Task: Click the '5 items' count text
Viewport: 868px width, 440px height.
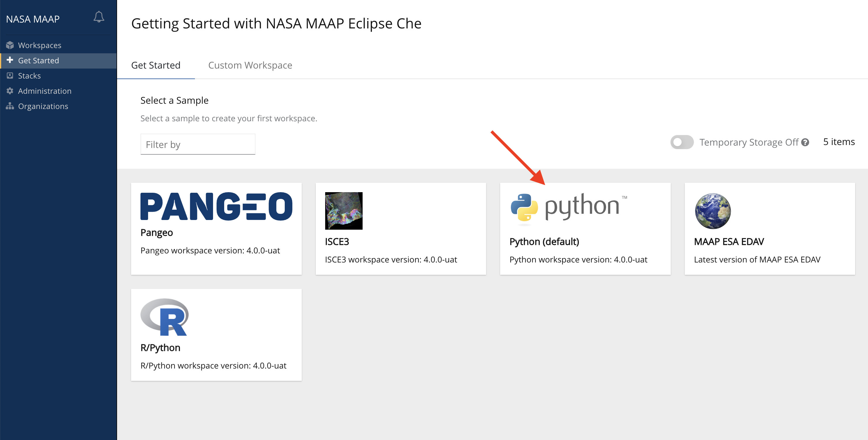Action: pos(839,141)
